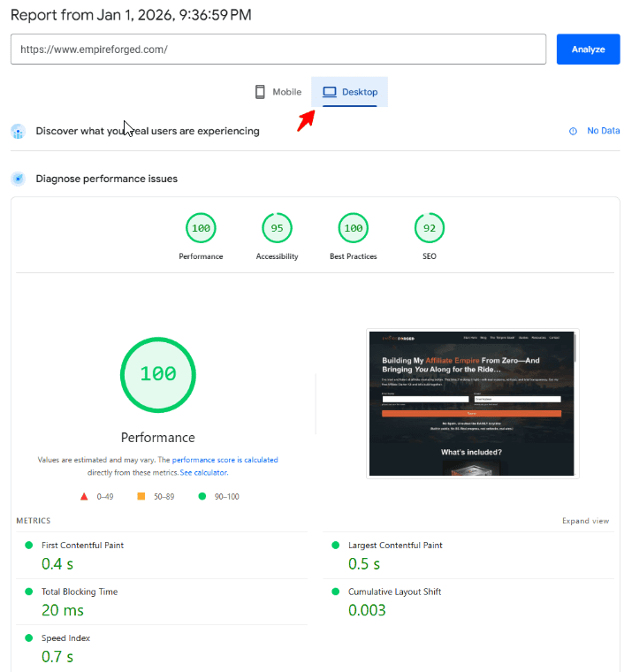
Task: Click the large Performance 100 gauge
Action: pos(158,375)
